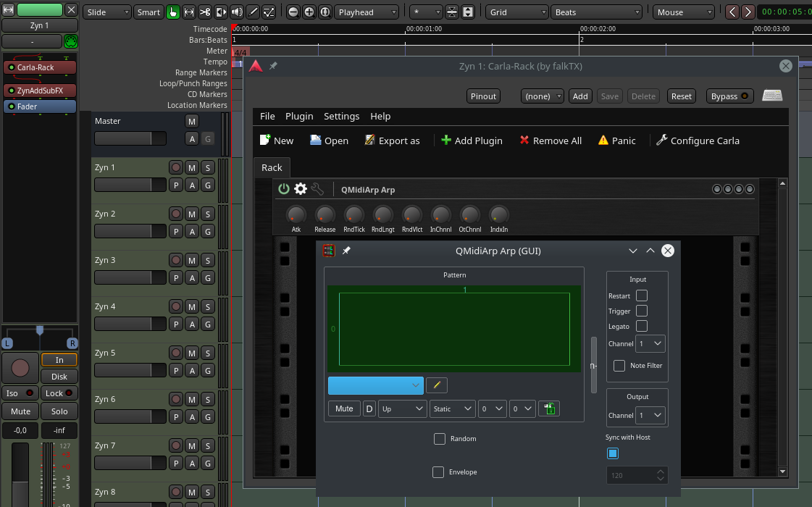
Task: Select the Cut tool scissors icon
Action: tap(205, 12)
